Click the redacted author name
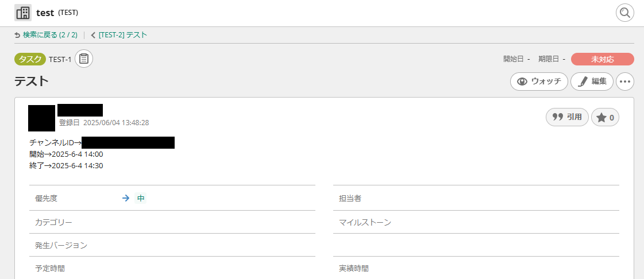This screenshot has width=644, height=279. 80,110
